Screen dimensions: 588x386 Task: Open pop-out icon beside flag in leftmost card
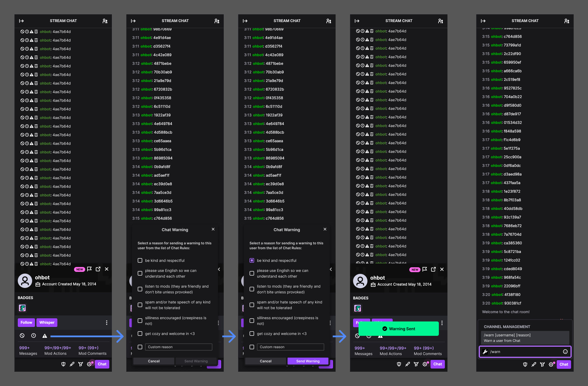pyautogui.click(x=98, y=269)
